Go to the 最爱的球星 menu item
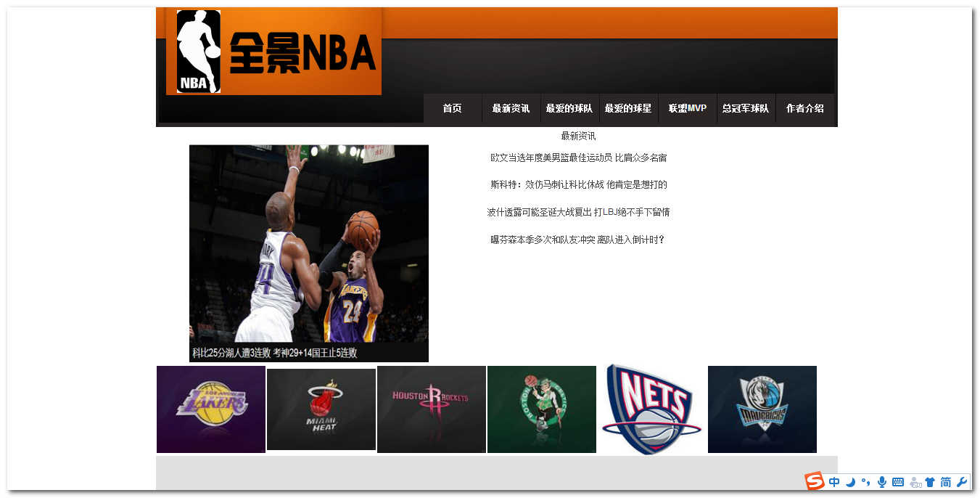Image resolution: width=980 pixels, height=498 pixels. [x=628, y=108]
